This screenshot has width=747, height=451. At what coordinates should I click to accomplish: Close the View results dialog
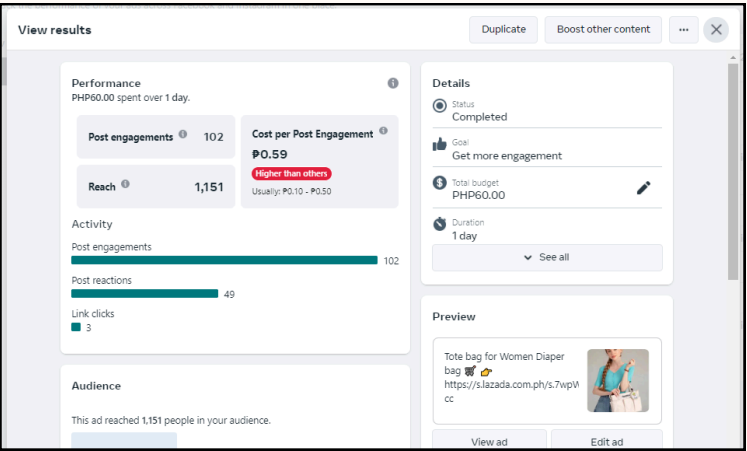[x=716, y=30]
